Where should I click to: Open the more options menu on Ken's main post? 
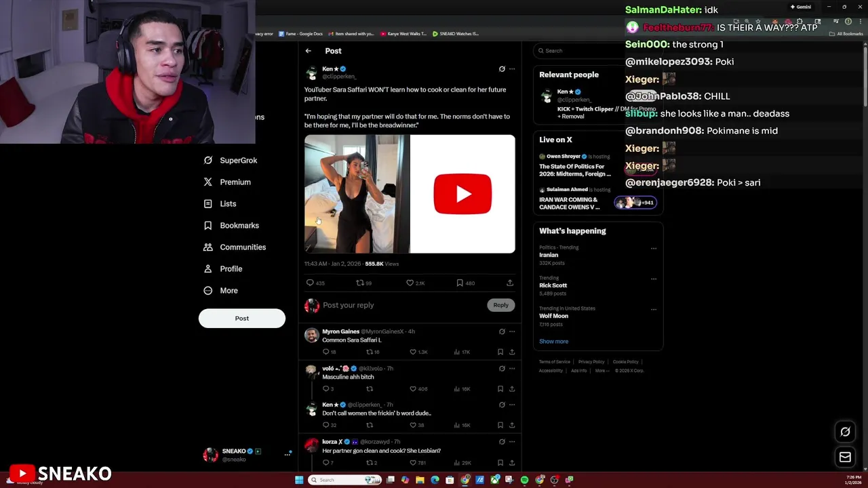coord(512,69)
